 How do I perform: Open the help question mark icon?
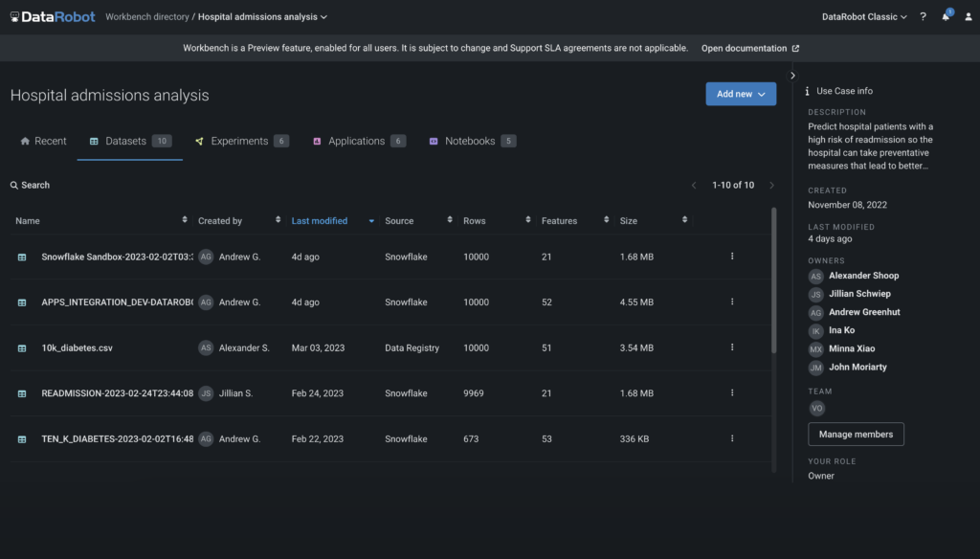pos(923,17)
